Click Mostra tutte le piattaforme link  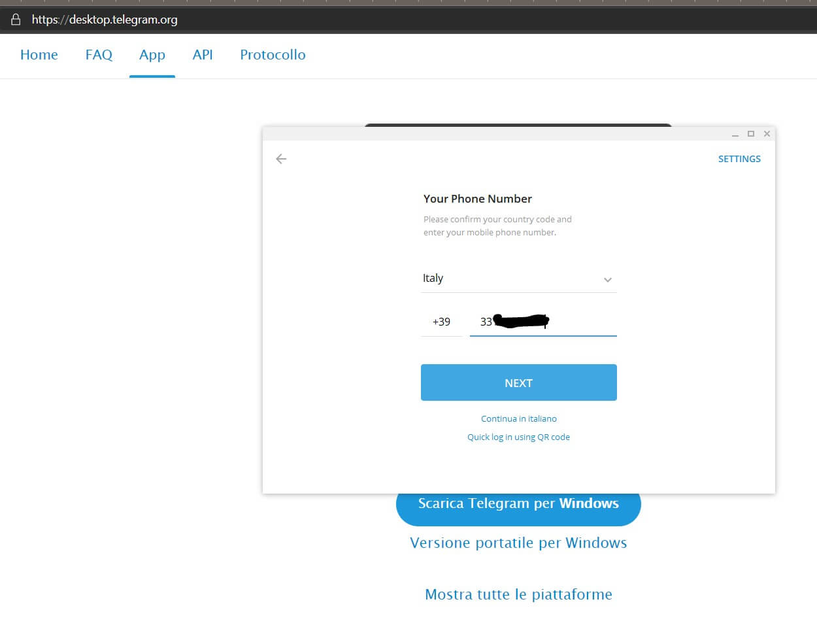click(518, 594)
